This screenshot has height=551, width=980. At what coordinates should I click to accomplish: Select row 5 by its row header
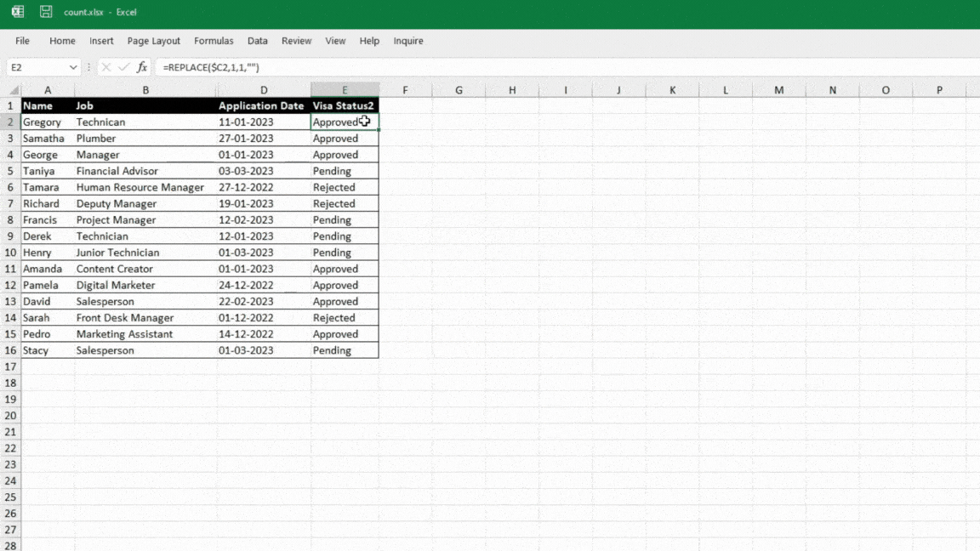pos(9,170)
